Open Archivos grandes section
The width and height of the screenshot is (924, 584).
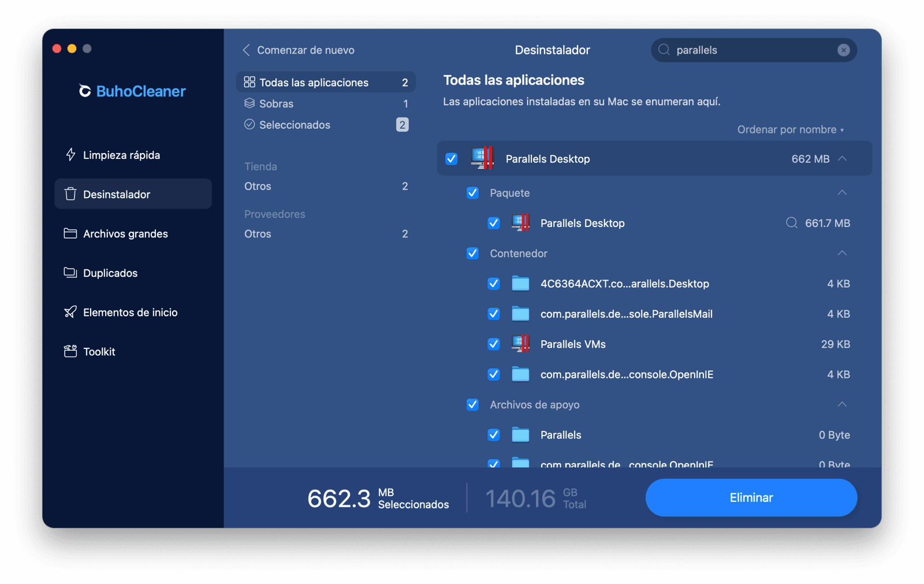125,233
